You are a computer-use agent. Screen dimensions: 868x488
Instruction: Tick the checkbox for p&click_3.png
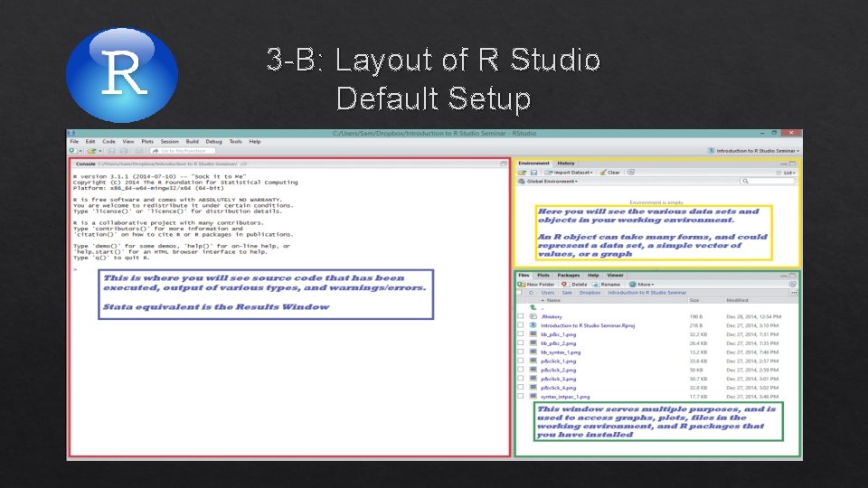[521, 379]
